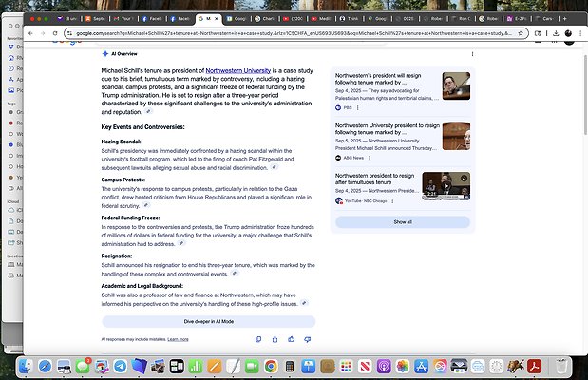Open source link for Resignation section
The height and width of the screenshot is (380, 588).
click(235, 274)
